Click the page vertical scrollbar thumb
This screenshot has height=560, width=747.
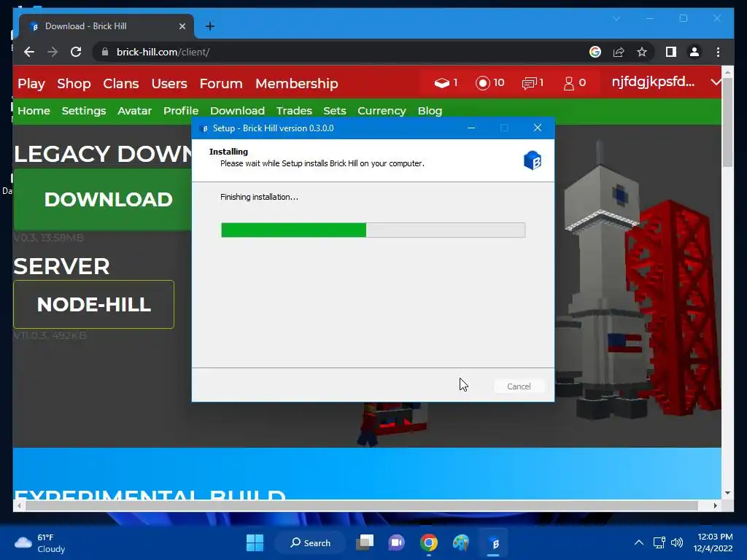[727, 122]
